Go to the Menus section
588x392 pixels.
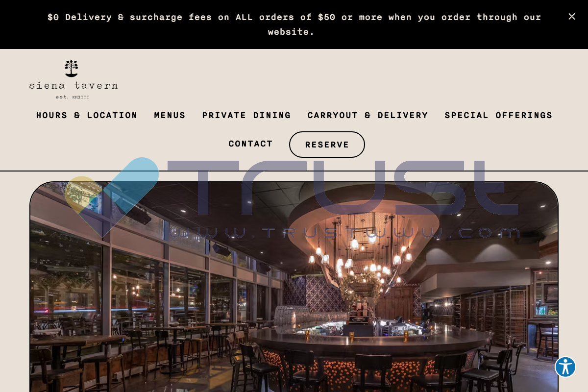pos(170,116)
